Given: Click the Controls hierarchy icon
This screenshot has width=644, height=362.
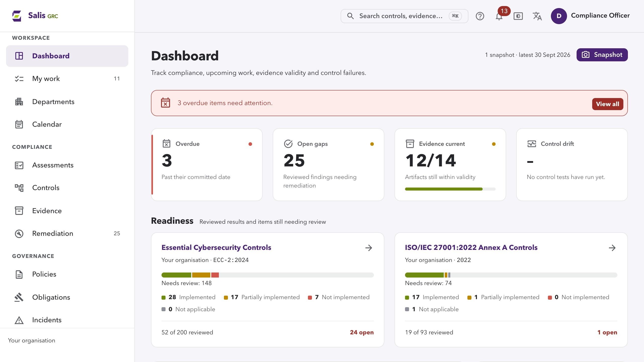Looking at the screenshot, I should click(19, 188).
